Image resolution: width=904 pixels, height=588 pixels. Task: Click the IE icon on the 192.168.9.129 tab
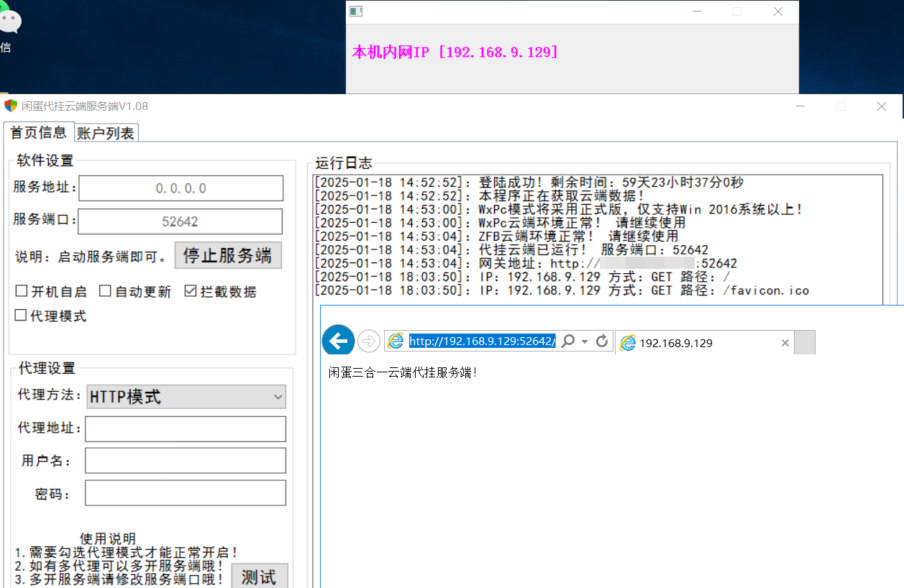[628, 343]
